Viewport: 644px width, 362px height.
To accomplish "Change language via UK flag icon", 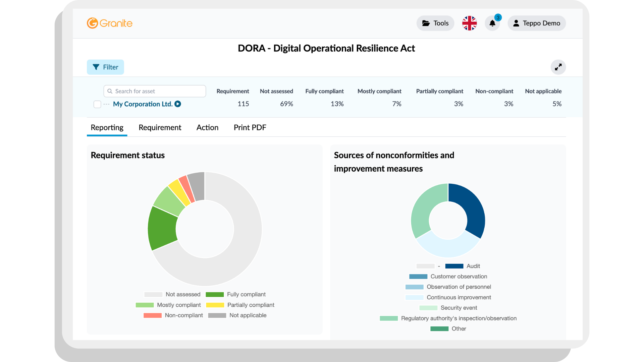I will (x=469, y=23).
